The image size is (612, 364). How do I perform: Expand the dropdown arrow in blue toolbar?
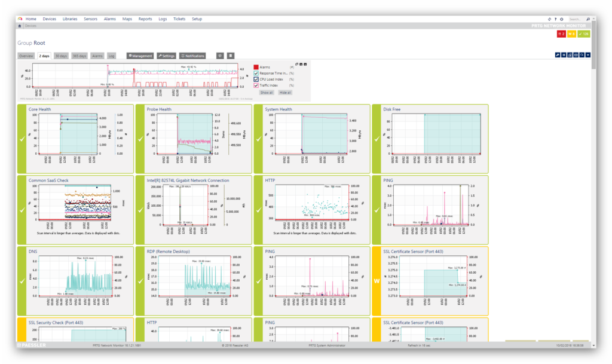(588, 56)
